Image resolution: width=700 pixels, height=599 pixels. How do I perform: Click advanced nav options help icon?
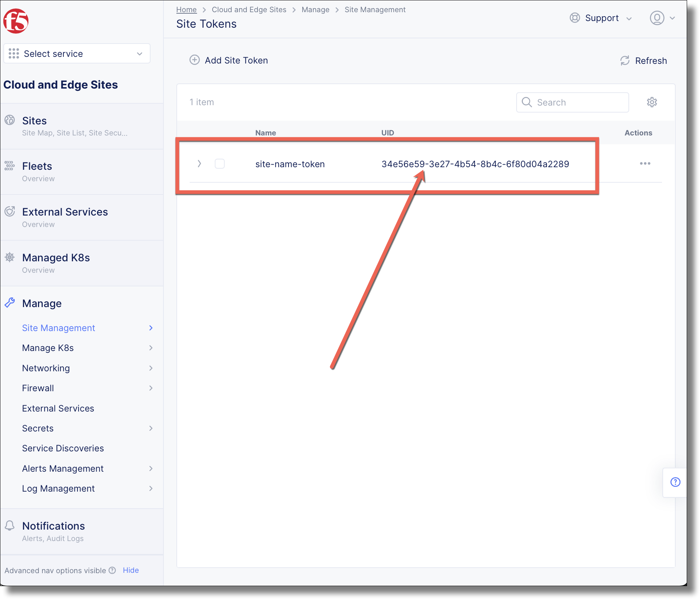(x=112, y=570)
